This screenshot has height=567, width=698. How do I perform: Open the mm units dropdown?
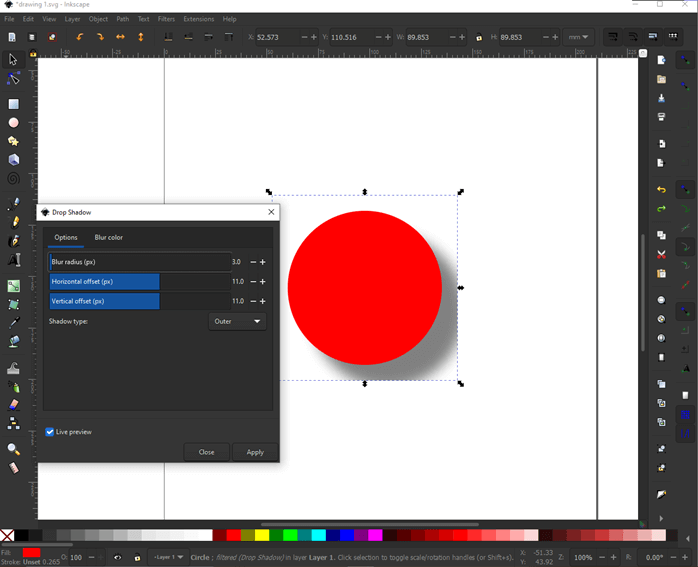(x=578, y=37)
